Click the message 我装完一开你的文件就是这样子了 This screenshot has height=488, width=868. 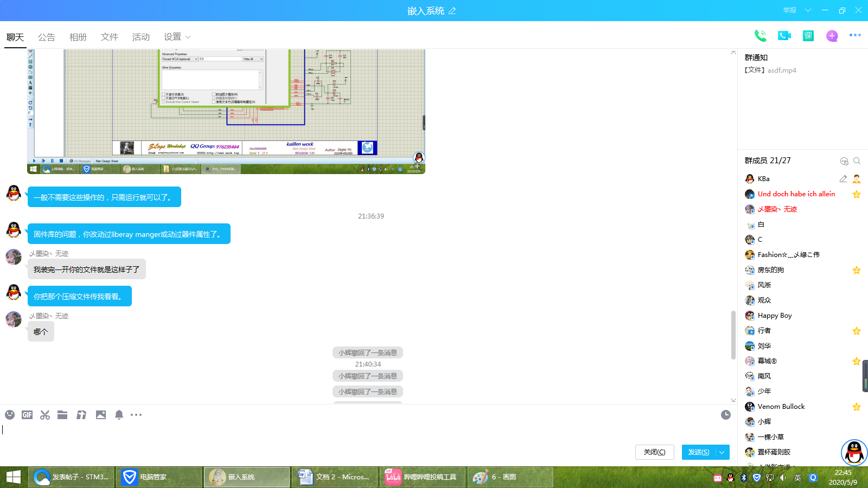pos(87,269)
